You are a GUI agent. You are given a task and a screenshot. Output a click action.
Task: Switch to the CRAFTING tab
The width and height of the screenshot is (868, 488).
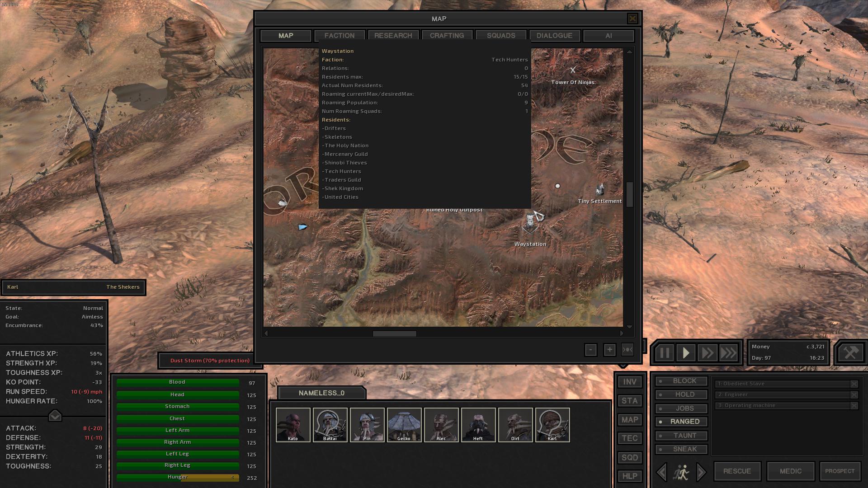click(x=447, y=36)
